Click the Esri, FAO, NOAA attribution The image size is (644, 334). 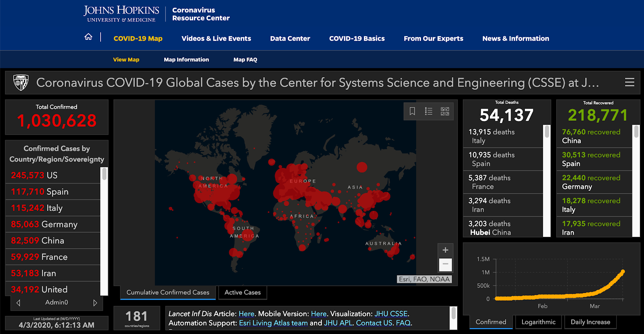click(424, 279)
